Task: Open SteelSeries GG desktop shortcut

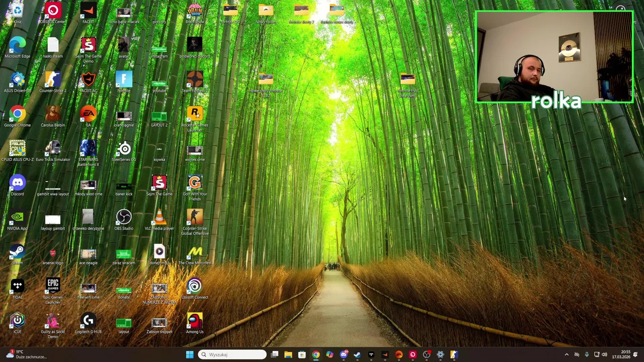Action: tap(124, 151)
